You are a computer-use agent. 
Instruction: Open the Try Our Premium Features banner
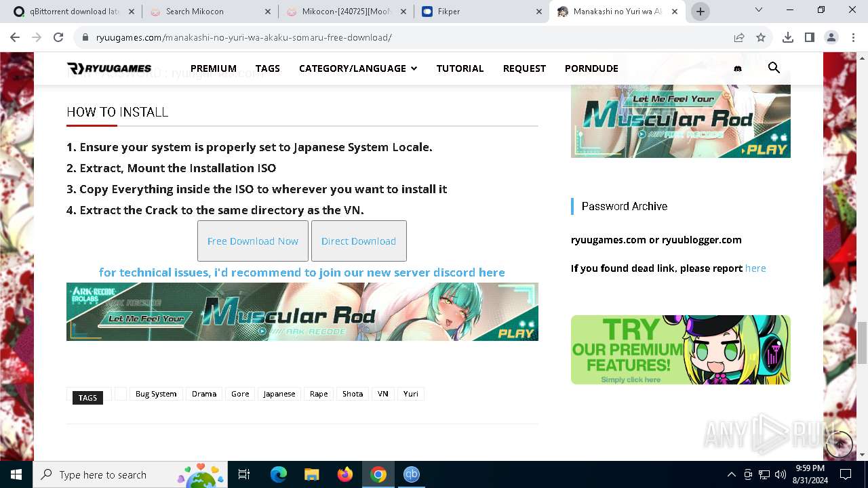(x=680, y=350)
